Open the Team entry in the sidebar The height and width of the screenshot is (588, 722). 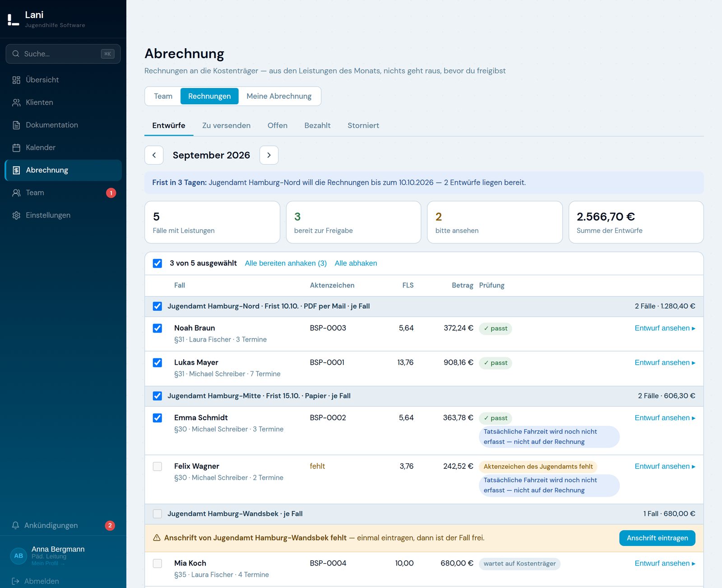tap(63, 193)
